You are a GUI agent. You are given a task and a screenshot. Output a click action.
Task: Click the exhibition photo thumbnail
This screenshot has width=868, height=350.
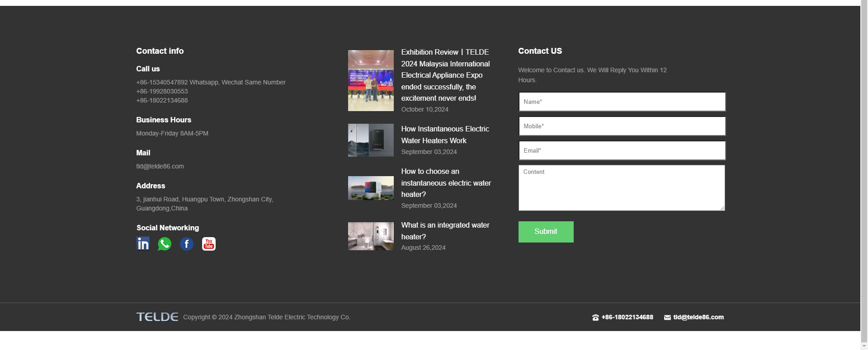tap(371, 80)
